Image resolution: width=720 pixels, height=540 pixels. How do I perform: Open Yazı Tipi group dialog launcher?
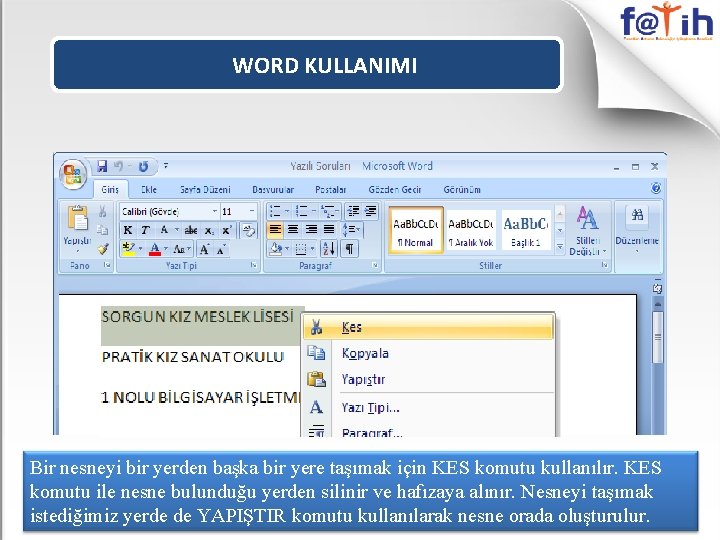click(253, 265)
